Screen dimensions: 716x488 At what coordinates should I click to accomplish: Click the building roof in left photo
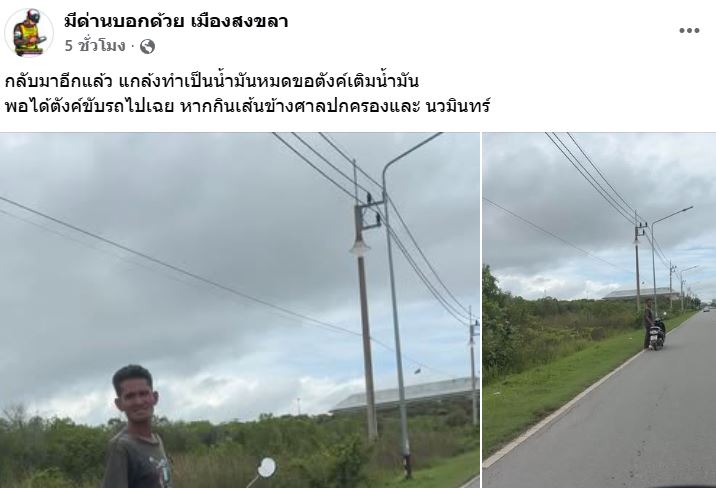tap(406, 395)
